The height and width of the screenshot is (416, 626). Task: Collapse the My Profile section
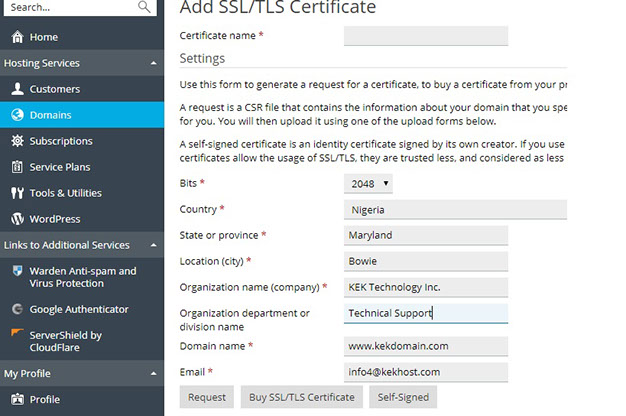click(x=153, y=373)
